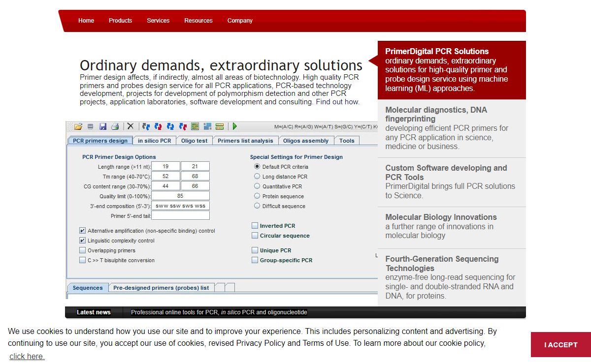Click CG content maximum field showing 66
The height and width of the screenshot is (364, 591).
point(195,186)
